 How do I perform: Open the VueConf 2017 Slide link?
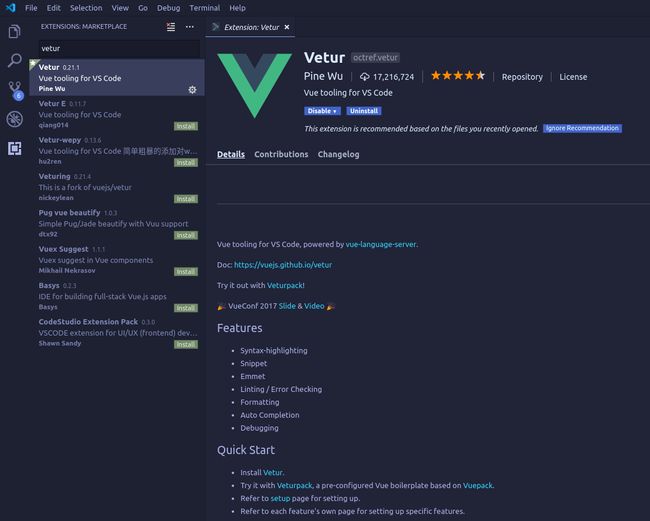click(x=287, y=306)
